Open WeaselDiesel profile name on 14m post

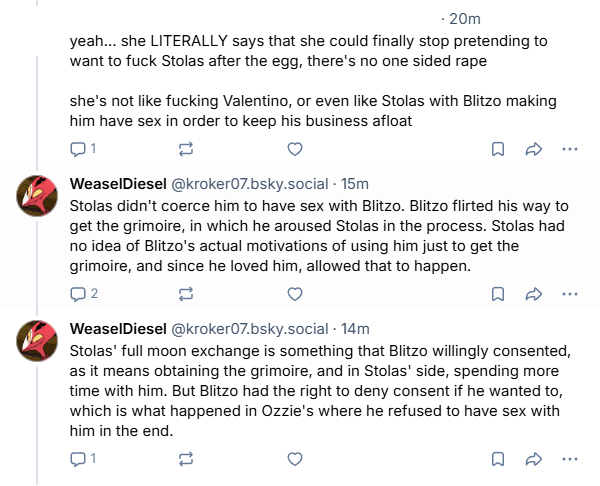[118, 329]
